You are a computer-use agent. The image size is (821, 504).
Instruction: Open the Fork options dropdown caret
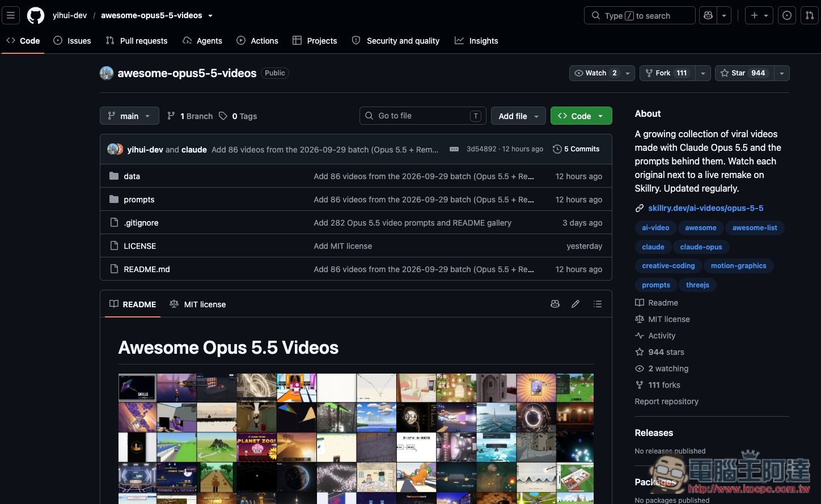[703, 73]
